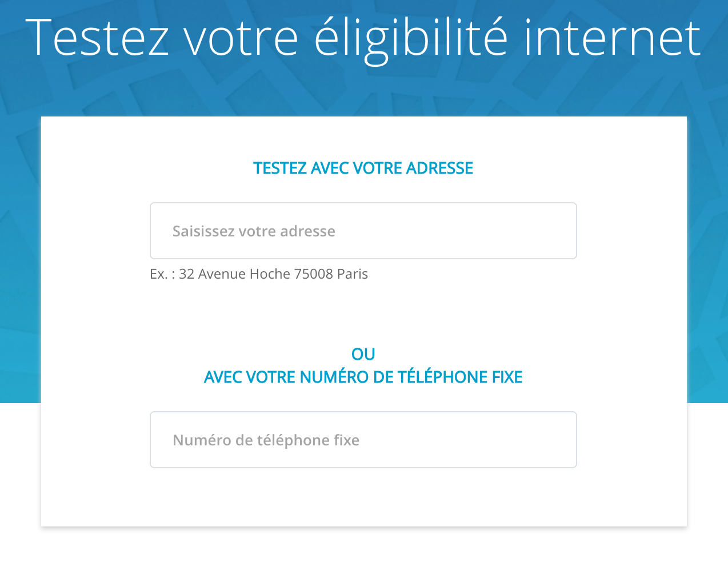This screenshot has height=579, width=728.
Task: Click the word 'ADRESSE' in the first heading
Action: (439, 168)
